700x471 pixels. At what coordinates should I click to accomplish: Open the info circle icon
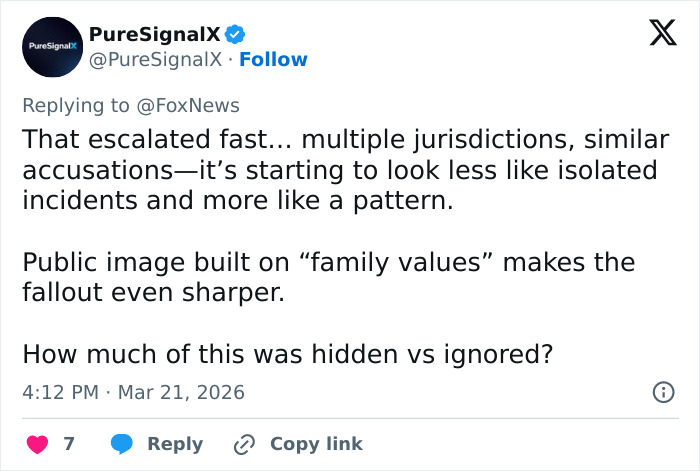point(662,393)
